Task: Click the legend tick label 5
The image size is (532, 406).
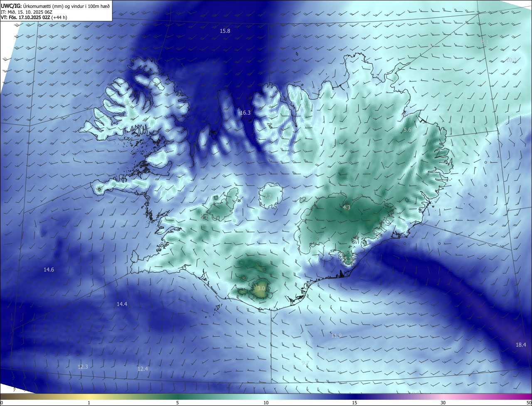Action: [x=177, y=403]
